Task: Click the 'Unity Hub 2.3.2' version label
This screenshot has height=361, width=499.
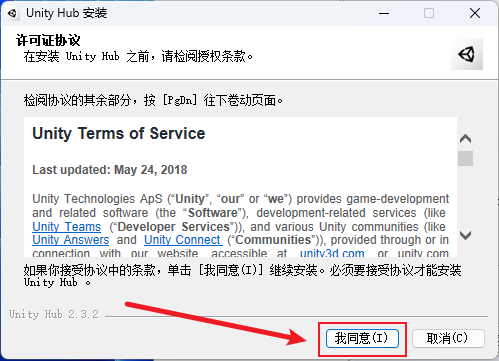Action: [54, 314]
